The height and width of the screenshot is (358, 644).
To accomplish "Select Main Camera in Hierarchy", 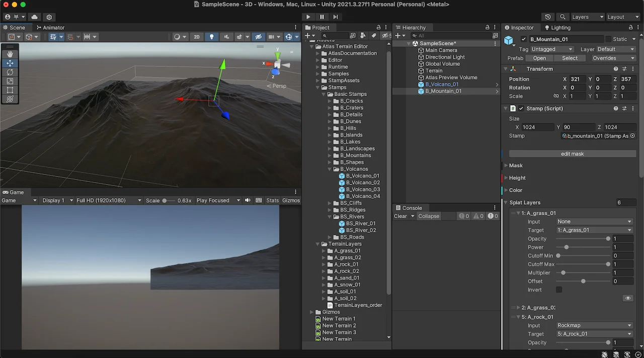I will [441, 50].
